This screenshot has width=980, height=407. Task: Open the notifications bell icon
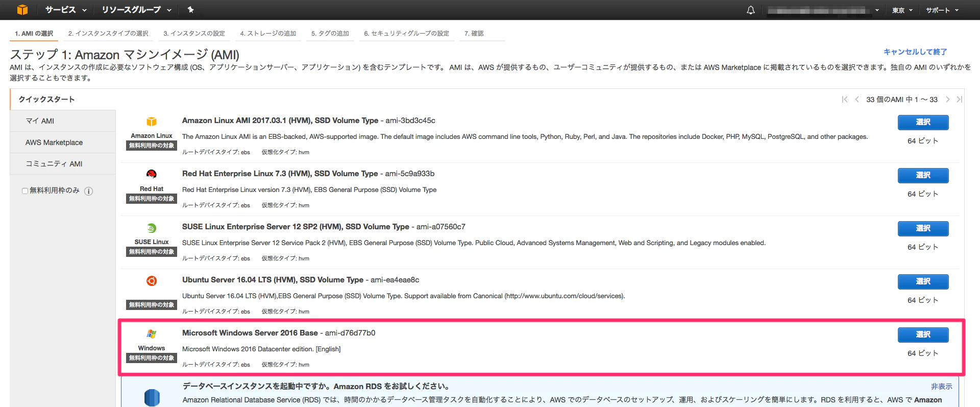point(750,10)
